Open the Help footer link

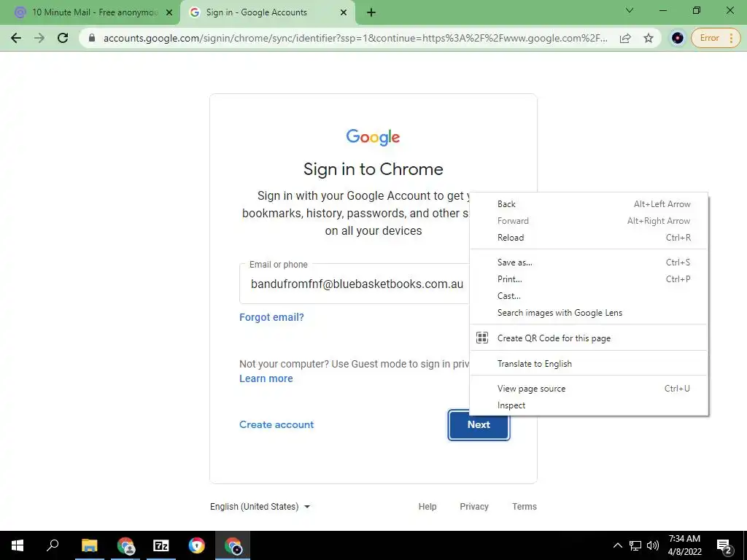[427, 507]
